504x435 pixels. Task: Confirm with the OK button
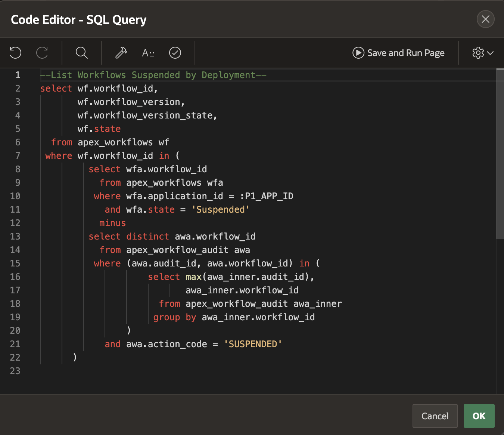[479, 416]
